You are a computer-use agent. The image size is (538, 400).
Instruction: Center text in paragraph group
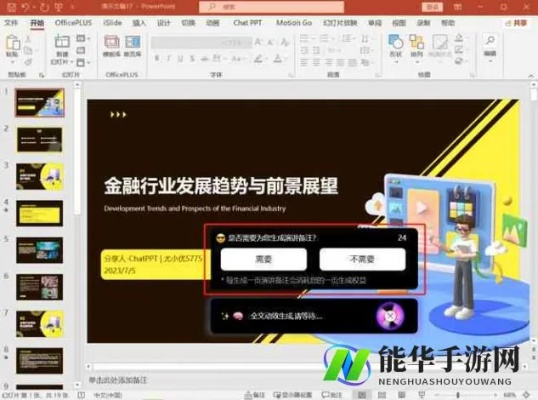point(316,62)
